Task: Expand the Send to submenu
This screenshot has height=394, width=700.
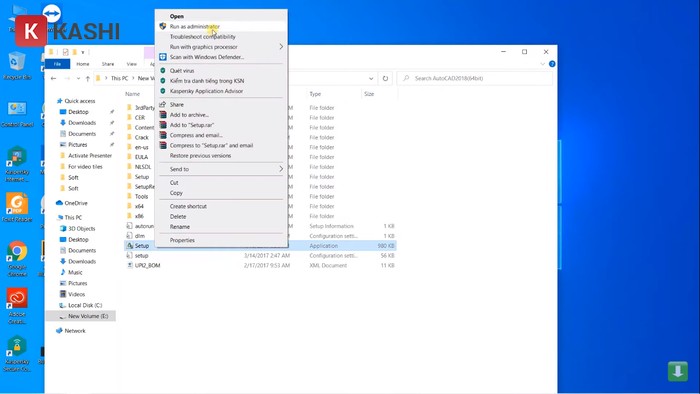Action: pos(221,169)
